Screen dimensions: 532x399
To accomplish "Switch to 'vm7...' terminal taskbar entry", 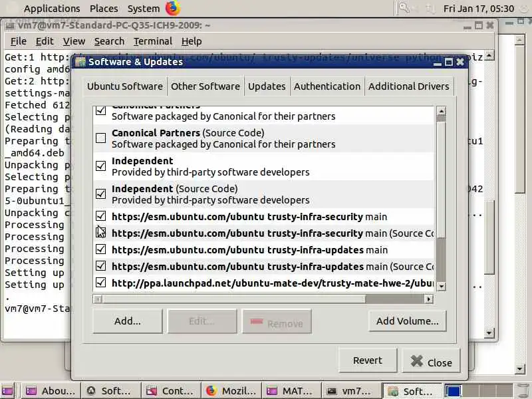I will pyautogui.click(x=351, y=391).
